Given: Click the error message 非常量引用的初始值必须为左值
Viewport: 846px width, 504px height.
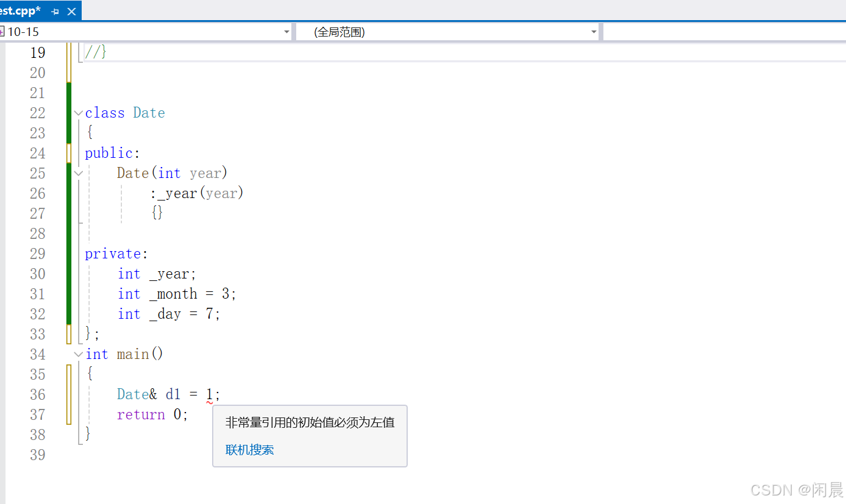Looking at the screenshot, I should click(x=310, y=422).
